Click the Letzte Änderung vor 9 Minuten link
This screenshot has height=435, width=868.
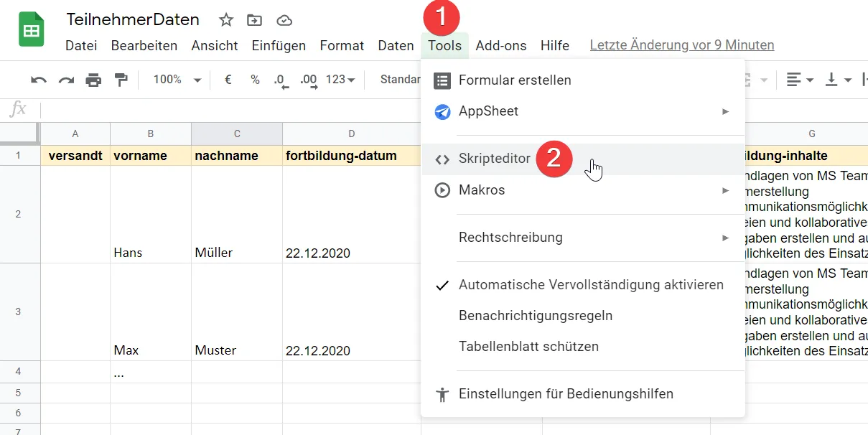(x=681, y=45)
